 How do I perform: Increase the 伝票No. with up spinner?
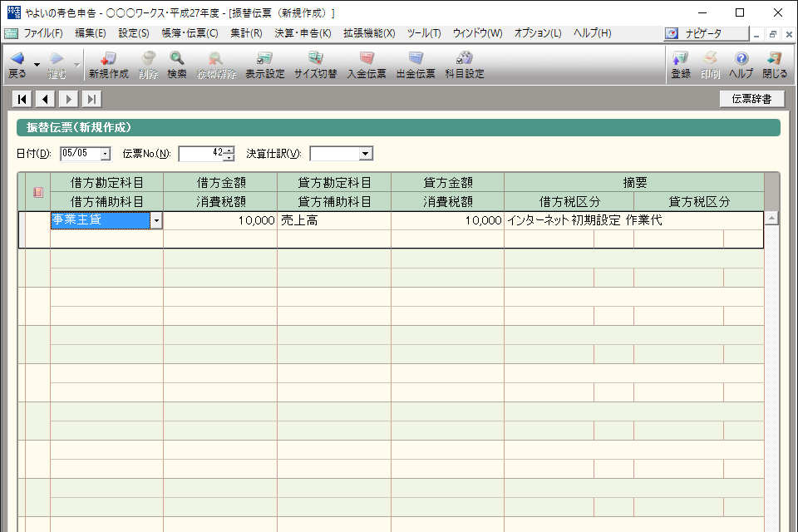pyautogui.click(x=229, y=150)
